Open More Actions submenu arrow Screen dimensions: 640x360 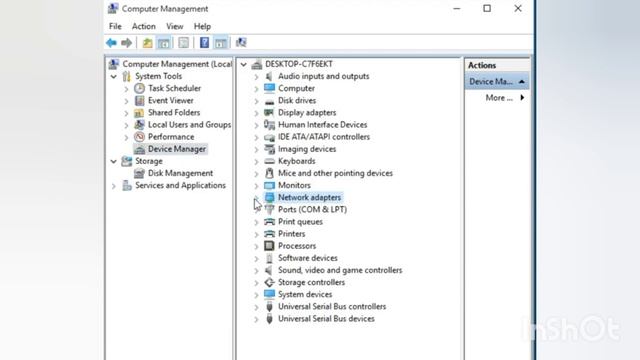[x=522, y=98]
